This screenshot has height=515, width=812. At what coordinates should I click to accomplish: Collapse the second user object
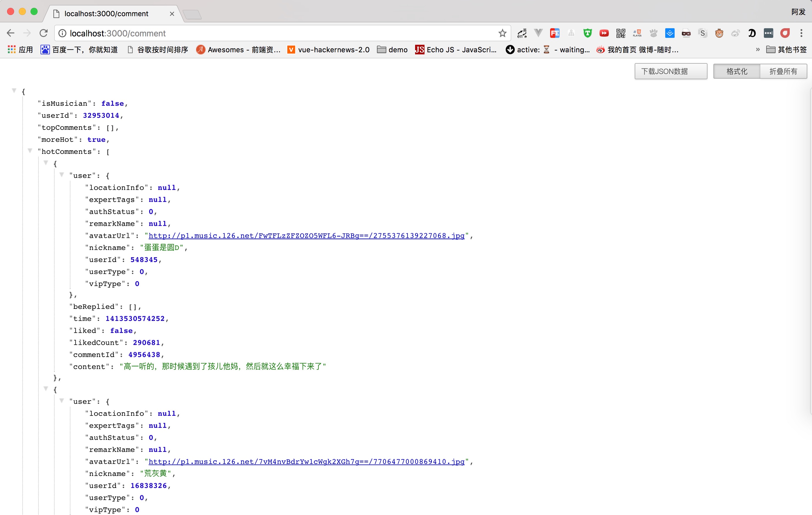(x=62, y=401)
